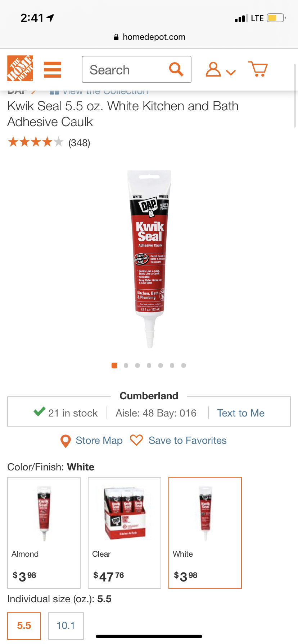This screenshot has height=644, width=298.
Task: Open the hamburger menu
Action: pos(53,70)
